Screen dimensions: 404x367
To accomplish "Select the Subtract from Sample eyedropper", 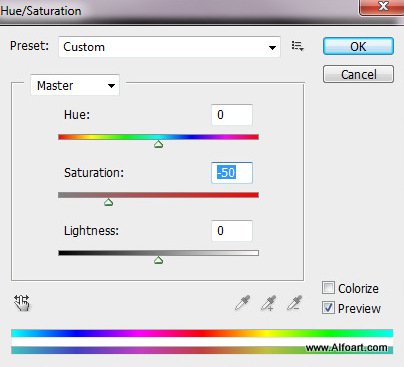I will click(294, 303).
